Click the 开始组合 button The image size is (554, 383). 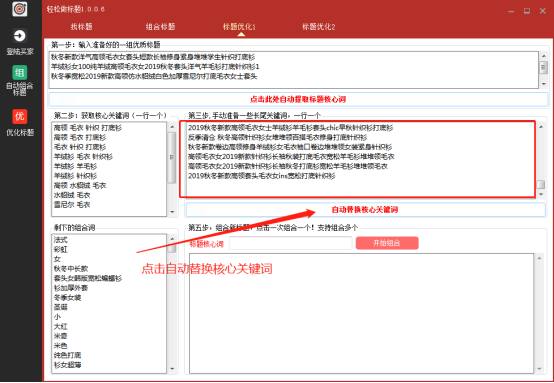click(387, 243)
